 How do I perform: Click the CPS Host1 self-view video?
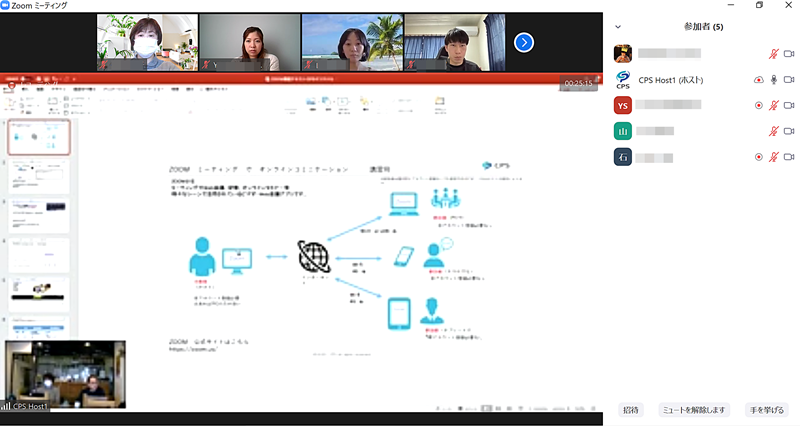point(65,374)
